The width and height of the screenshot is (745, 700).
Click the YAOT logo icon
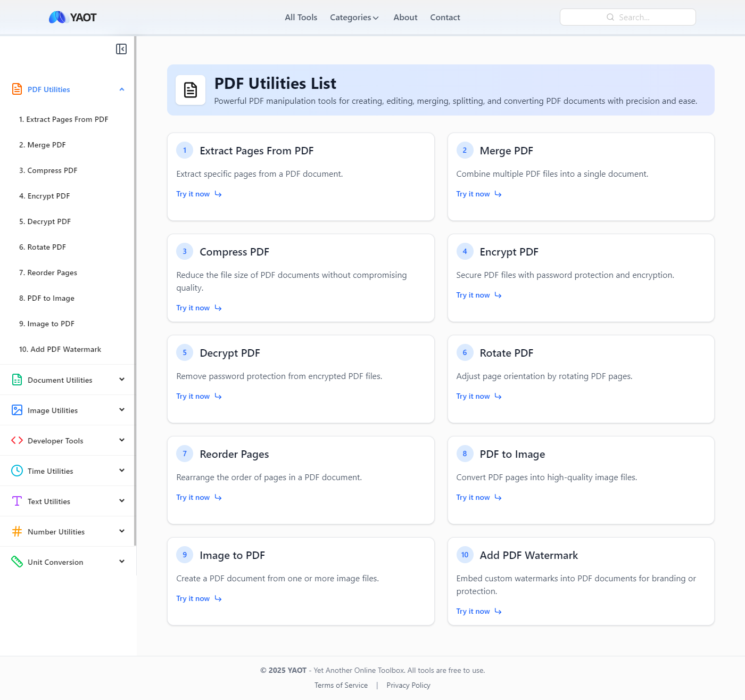(x=57, y=18)
